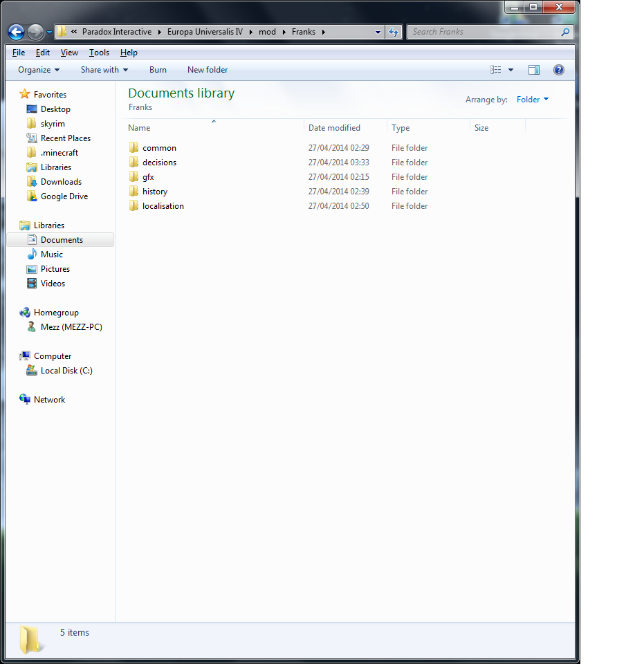Viewport: 644px width, 664px height.
Task: Click the magnifier search icon
Action: [565, 32]
